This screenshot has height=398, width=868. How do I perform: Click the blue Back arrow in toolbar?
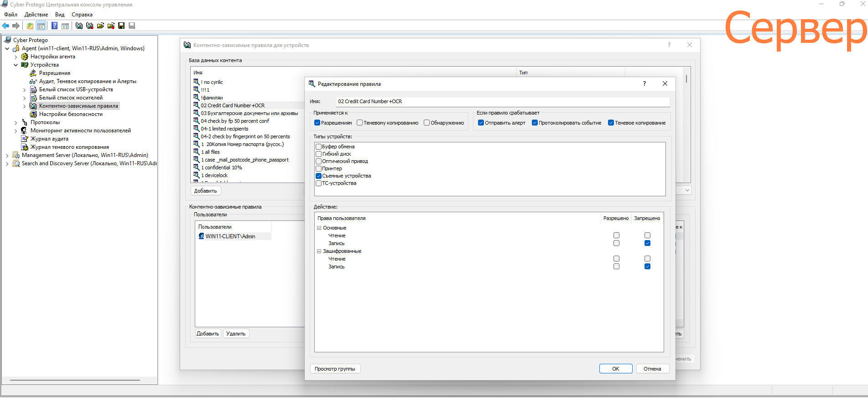coord(5,26)
